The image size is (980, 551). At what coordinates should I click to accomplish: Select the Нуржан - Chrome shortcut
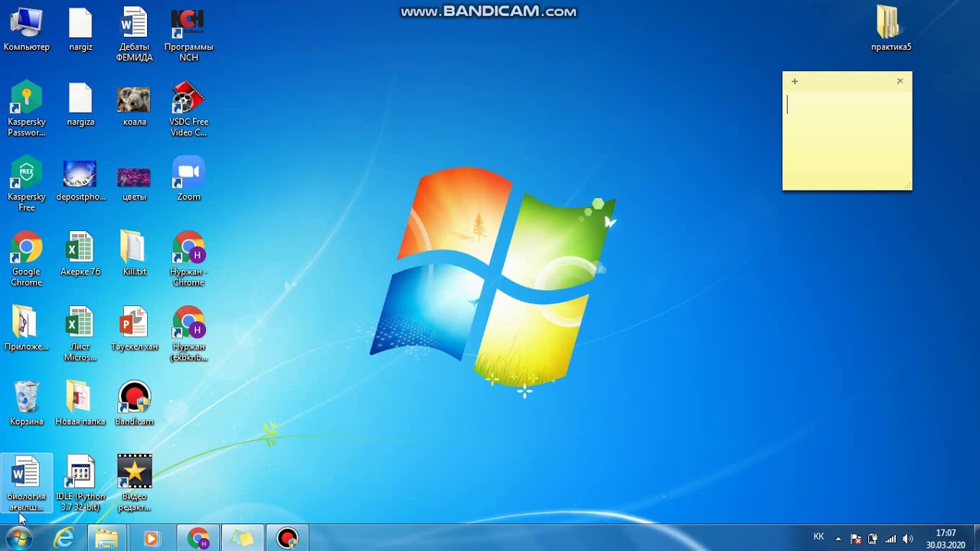[x=188, y=259]
